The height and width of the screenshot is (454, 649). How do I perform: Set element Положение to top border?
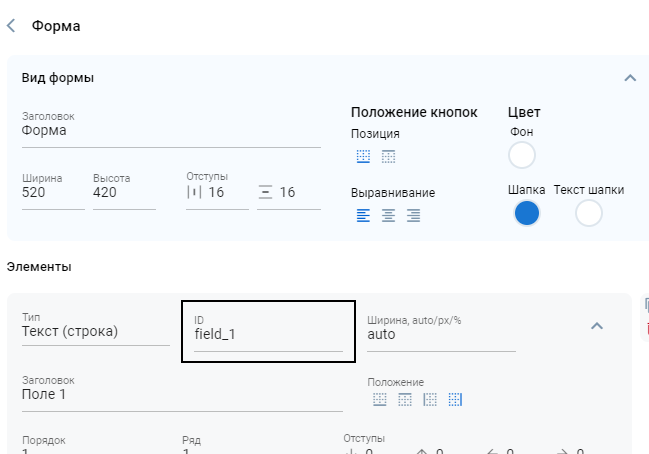coord(405,400)
